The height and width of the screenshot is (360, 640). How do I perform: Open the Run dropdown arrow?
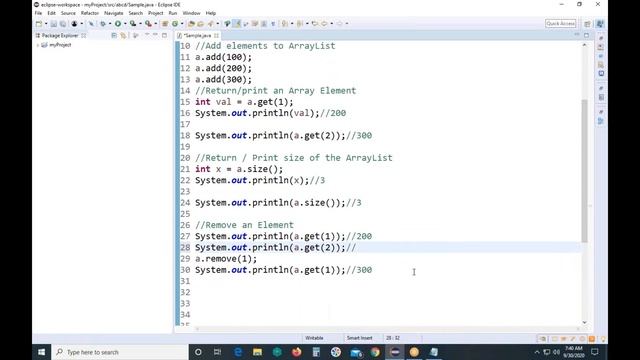125,24
